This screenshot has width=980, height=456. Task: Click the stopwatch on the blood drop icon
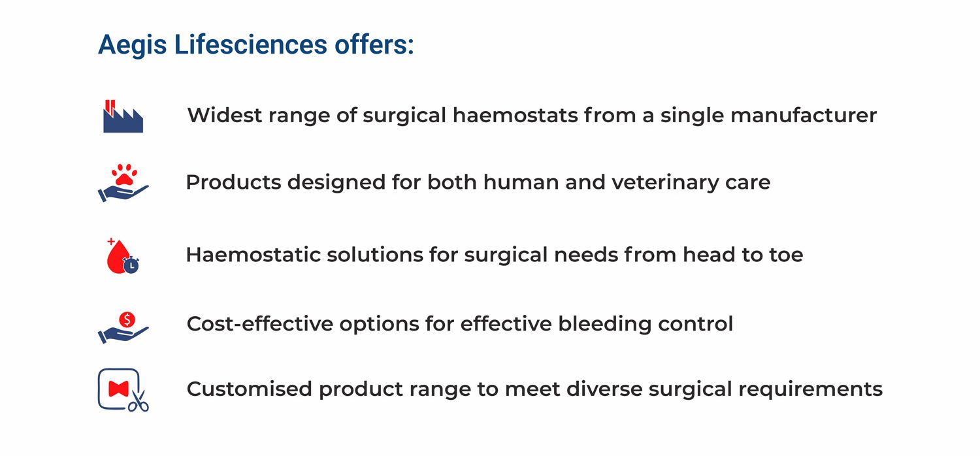pyautogui.click(x=131, y=265)
